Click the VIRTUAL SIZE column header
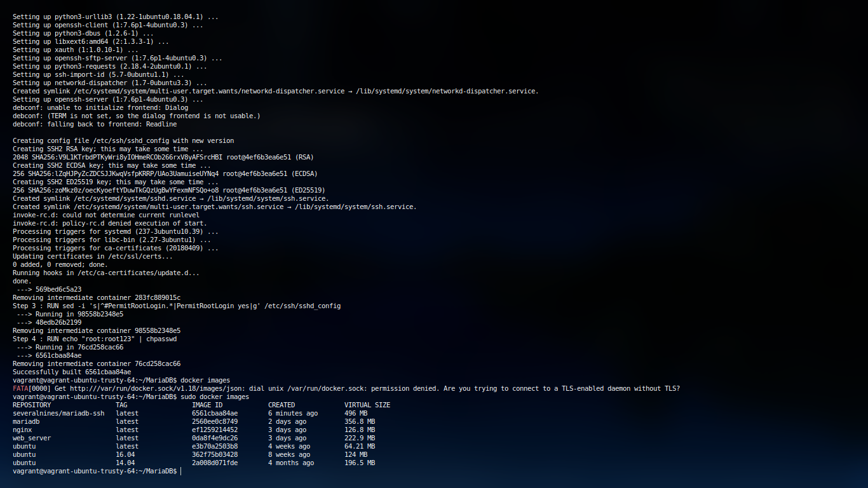 (x=367, y=405)
